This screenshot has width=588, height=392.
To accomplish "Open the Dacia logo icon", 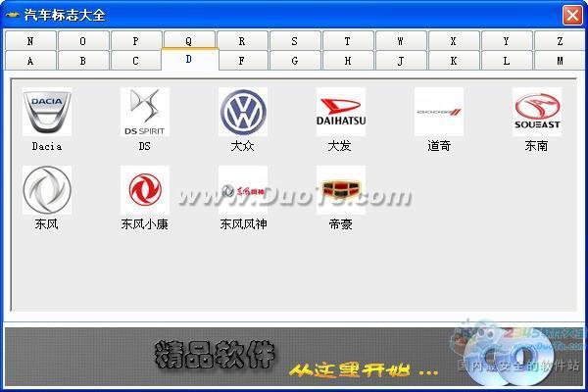I will (47, 112).
